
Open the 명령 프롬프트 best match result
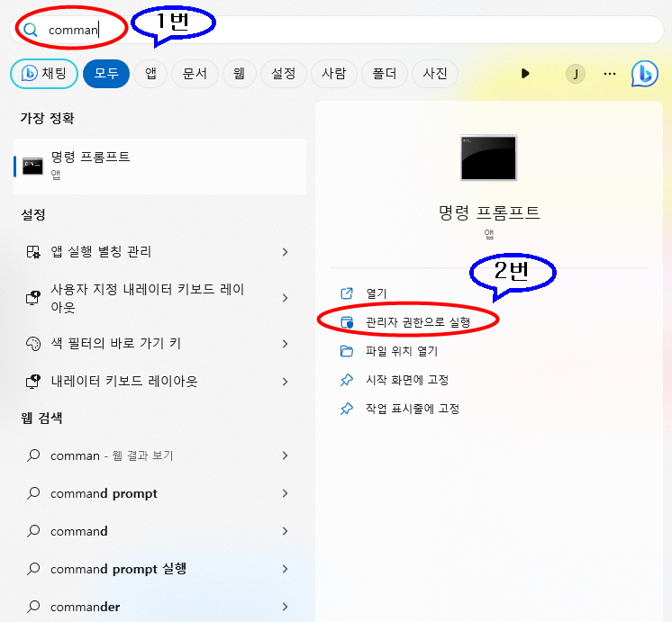(159, 167)
